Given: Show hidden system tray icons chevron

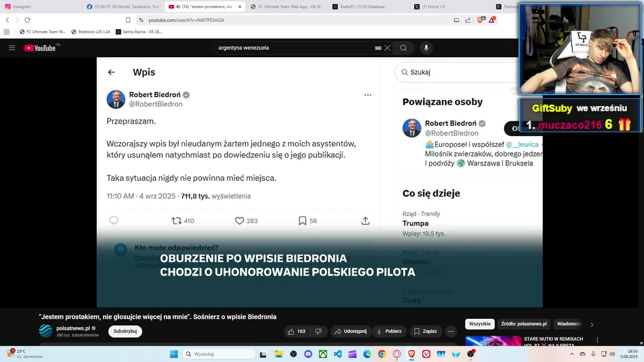Looking at the screenshot, I should (572, 354).
